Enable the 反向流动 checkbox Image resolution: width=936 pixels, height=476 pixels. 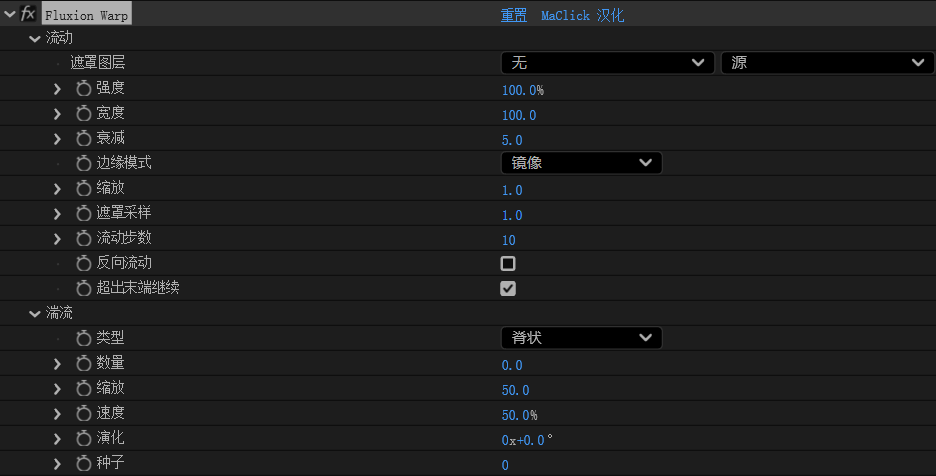coord(508,264)
